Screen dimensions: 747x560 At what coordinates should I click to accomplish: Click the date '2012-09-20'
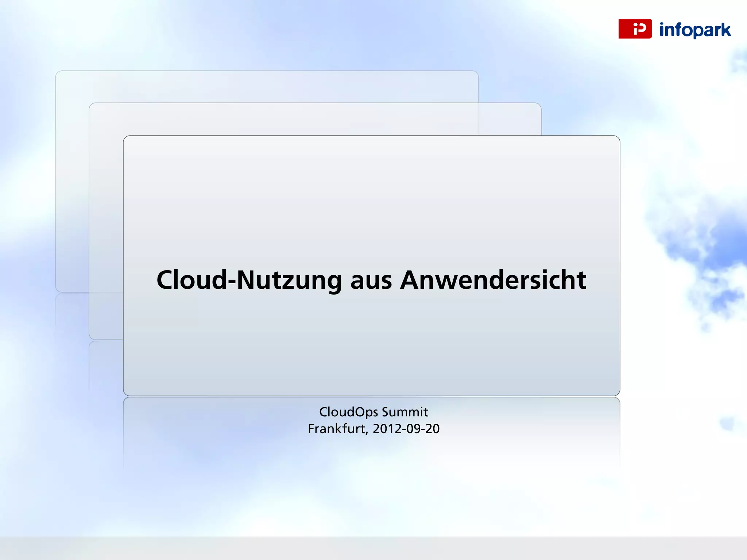406,429
